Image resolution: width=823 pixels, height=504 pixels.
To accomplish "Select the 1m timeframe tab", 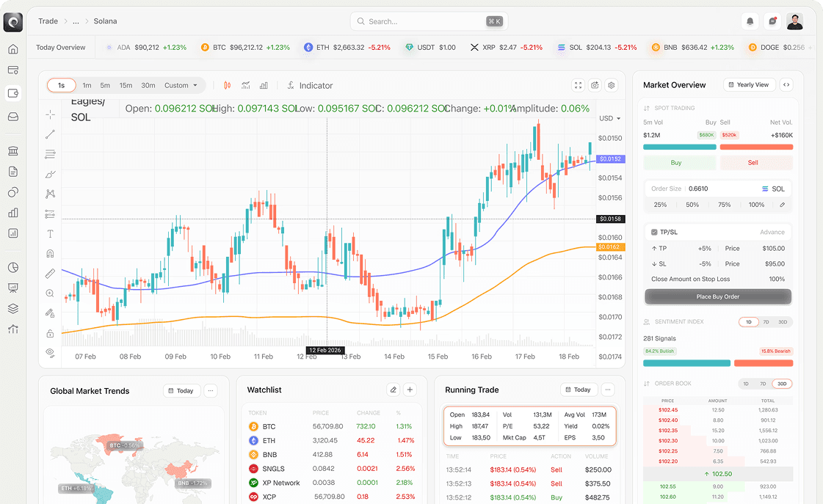I will (87, 86).
